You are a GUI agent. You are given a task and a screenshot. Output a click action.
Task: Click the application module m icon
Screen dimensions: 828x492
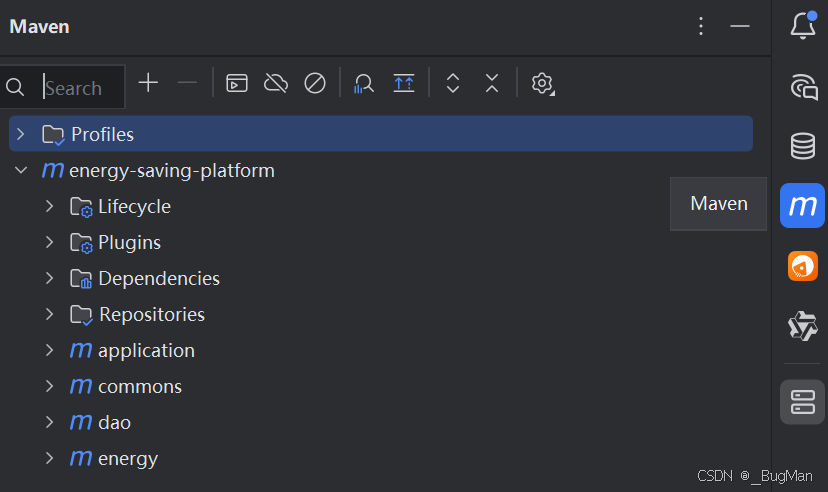click(81, 349)
